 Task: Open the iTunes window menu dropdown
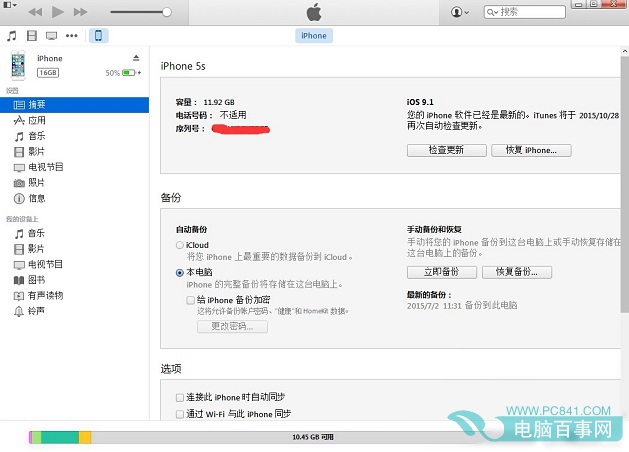click(x=10, y=5)
